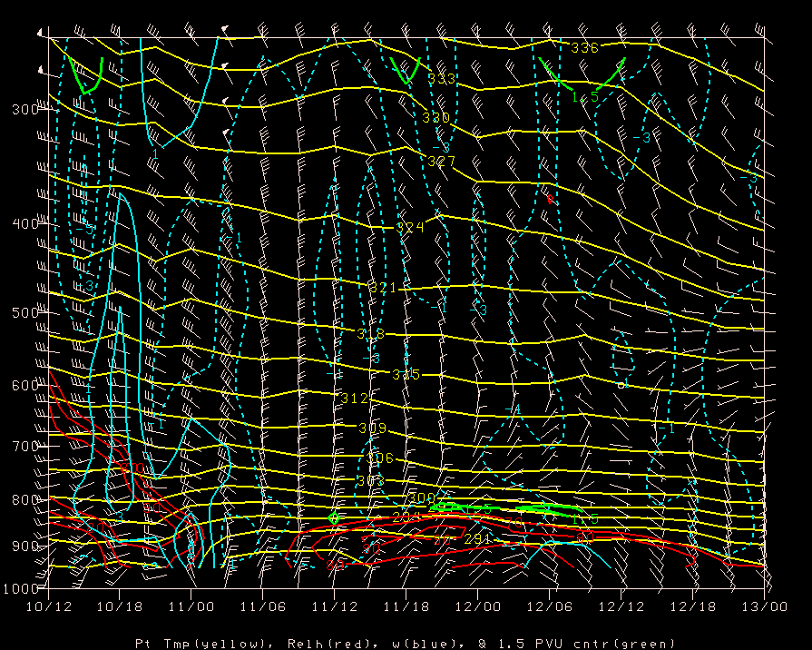Click the yellow 327 potential temperature label
Image resolution: width=812 pixels, height=650 pixels.
coord(442,162)
